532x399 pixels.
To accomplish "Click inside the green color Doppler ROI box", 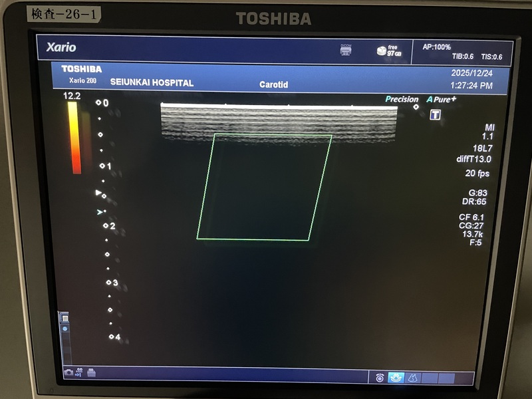I will tap(264, 188).
